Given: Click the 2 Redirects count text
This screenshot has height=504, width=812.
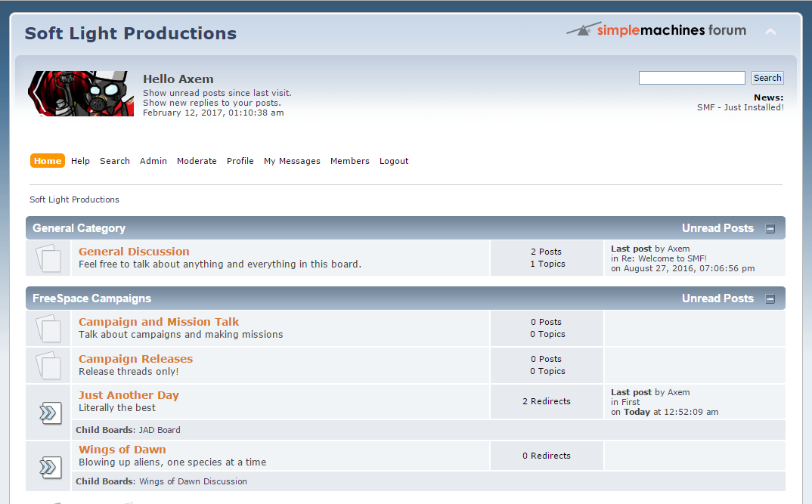Looking at the screenshot, I should tap(547, 401).
